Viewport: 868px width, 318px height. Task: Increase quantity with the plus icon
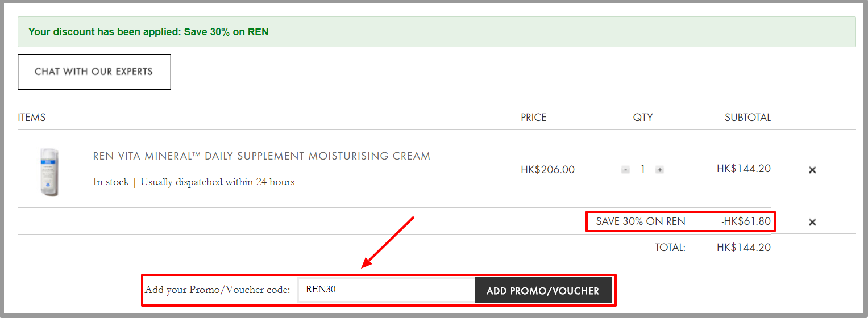click(x=659, y=170)
